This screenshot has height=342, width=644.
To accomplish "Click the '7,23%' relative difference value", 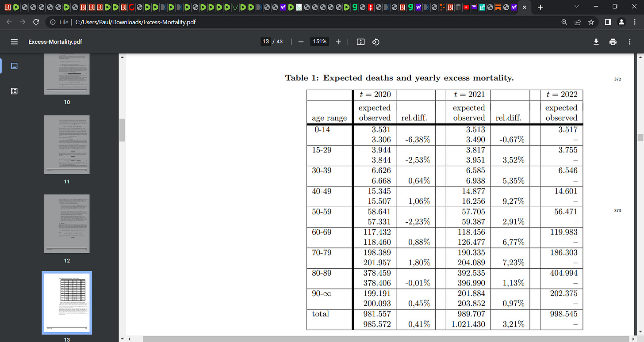I will coord(513,262).
